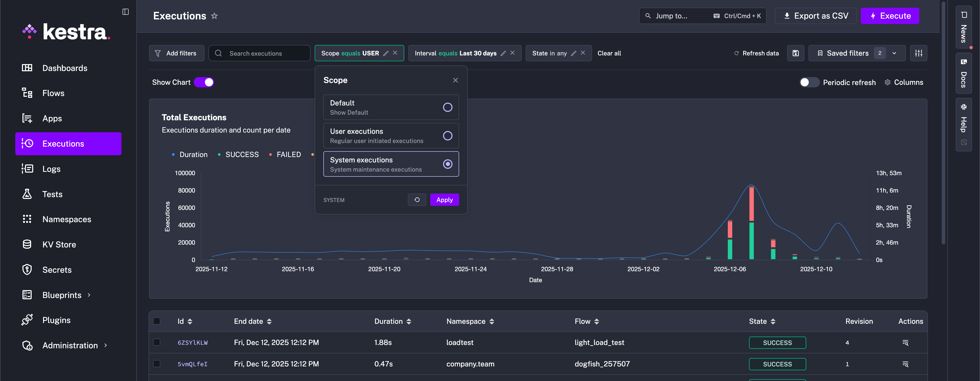The image size is (980, 381).
Task: Collapse the sidebar with the panel icon
Action: [x=125, y=12]
